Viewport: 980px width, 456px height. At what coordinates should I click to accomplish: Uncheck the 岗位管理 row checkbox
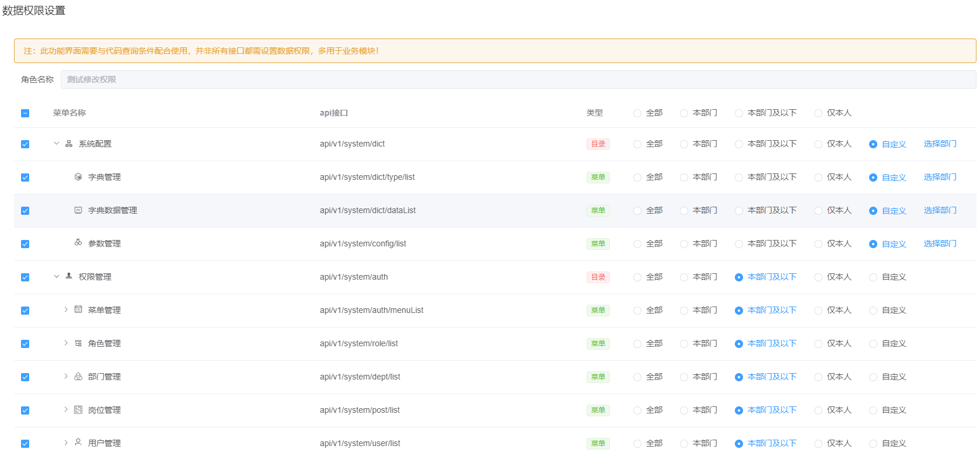click(25, 410)
